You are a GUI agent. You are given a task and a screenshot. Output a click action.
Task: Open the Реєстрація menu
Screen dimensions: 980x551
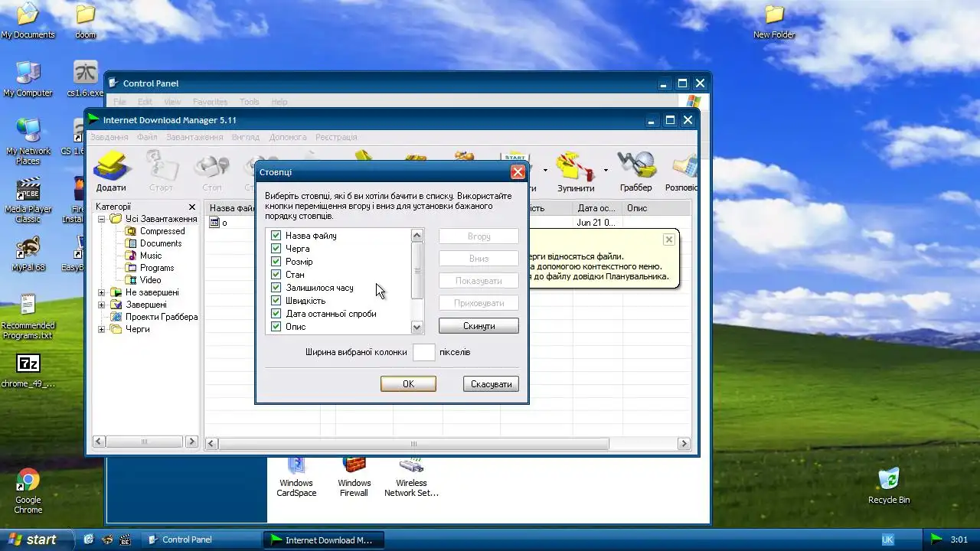coord(336,137)
